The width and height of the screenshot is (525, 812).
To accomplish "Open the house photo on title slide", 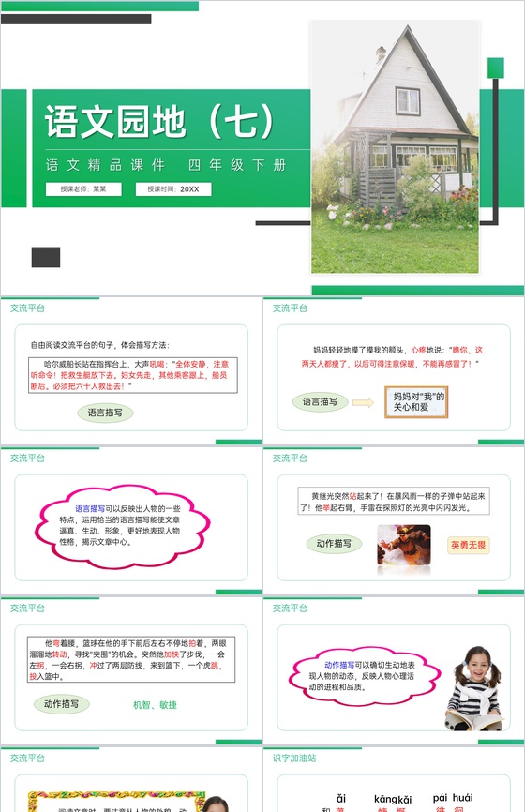I will click(395, 147).
